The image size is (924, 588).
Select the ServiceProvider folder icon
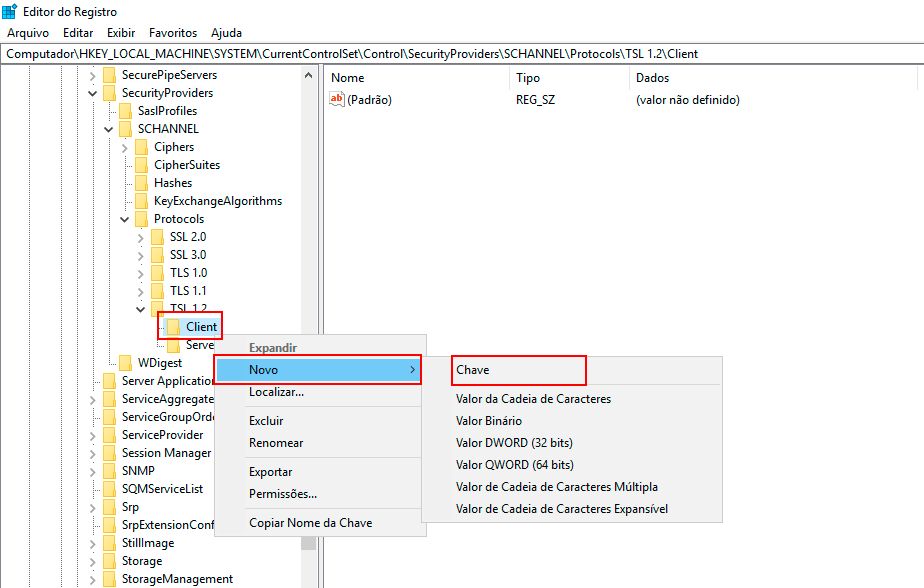110,435
